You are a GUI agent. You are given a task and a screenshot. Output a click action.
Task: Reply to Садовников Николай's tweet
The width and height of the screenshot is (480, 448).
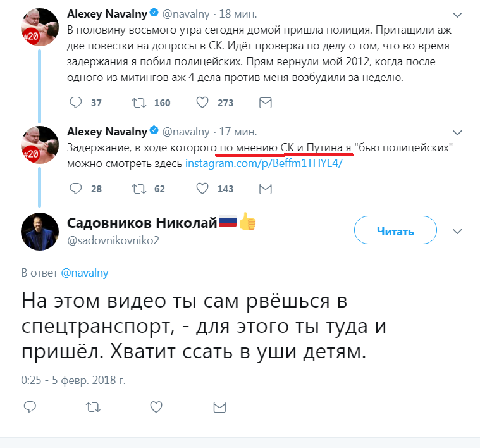(30, 406)
